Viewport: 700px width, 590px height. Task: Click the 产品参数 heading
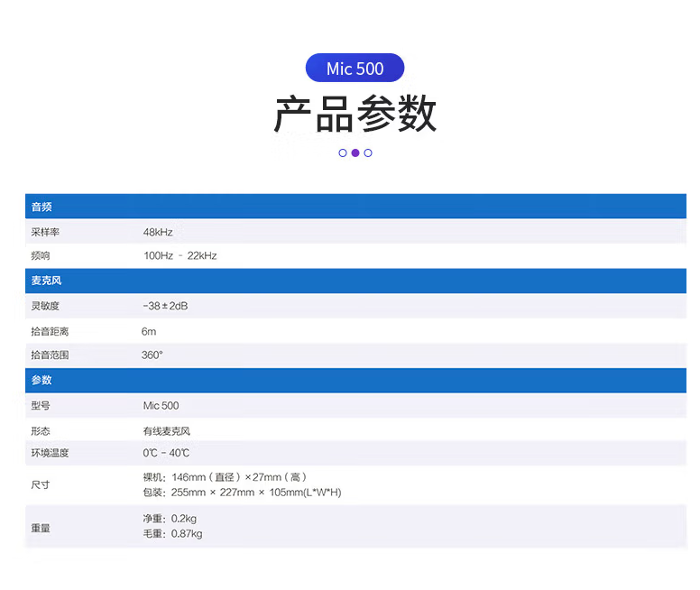pos(355,114)
